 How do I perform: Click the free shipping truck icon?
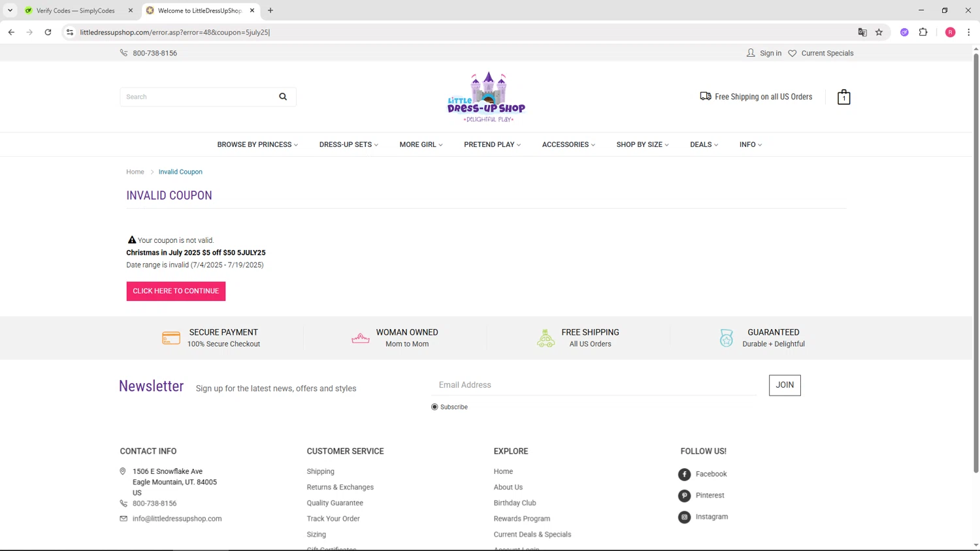tap(706, 96)
